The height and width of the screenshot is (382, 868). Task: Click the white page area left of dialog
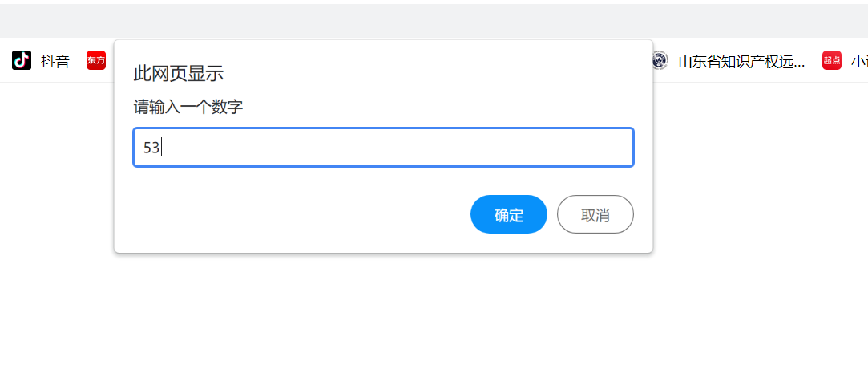[56, 201]
